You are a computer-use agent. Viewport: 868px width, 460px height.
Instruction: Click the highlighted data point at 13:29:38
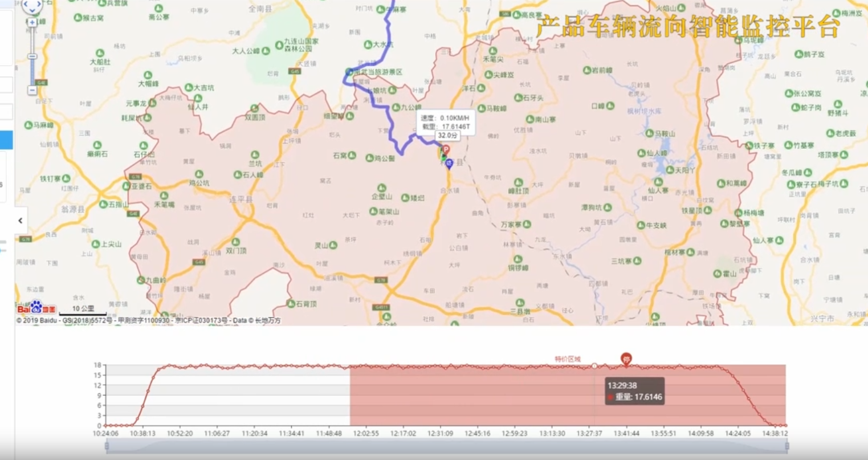coord(594,366)
